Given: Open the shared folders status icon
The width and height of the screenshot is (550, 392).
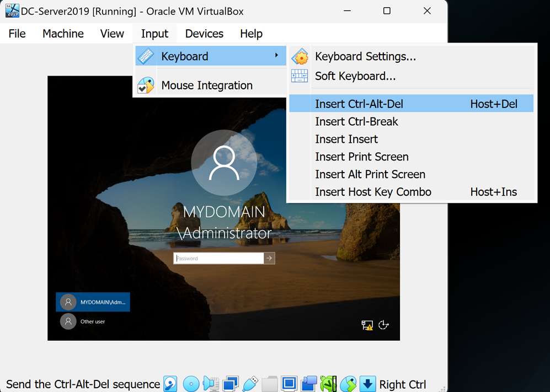Looking at the screenshot, I should 269,384.
